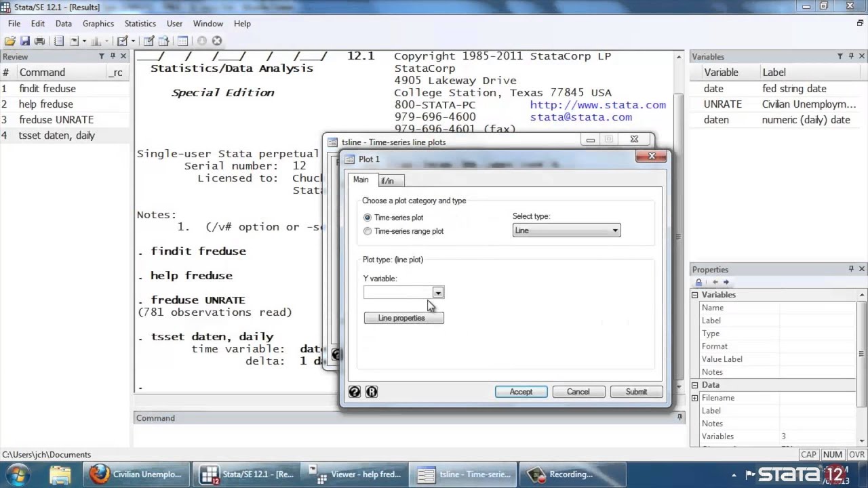
Task: Pin the Review panel
Action: pyautogui.click(x=113, y=56)
